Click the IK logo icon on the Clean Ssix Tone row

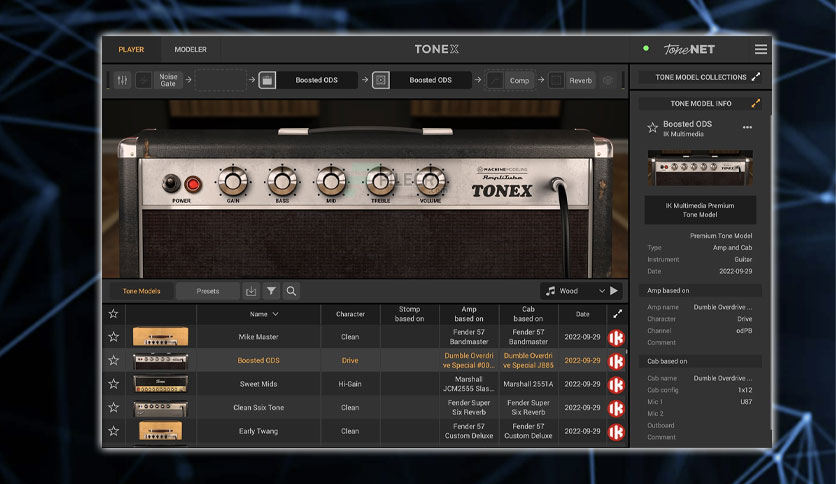[616, 408]
